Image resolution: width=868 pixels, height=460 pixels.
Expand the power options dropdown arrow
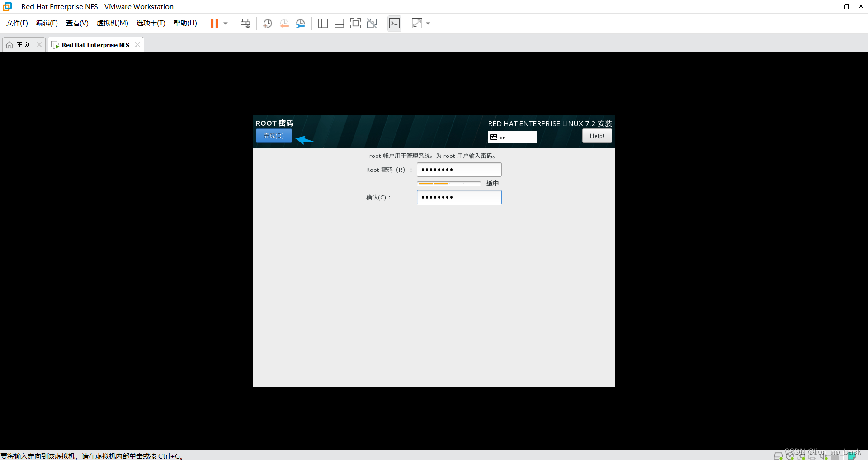pos(226,24)
